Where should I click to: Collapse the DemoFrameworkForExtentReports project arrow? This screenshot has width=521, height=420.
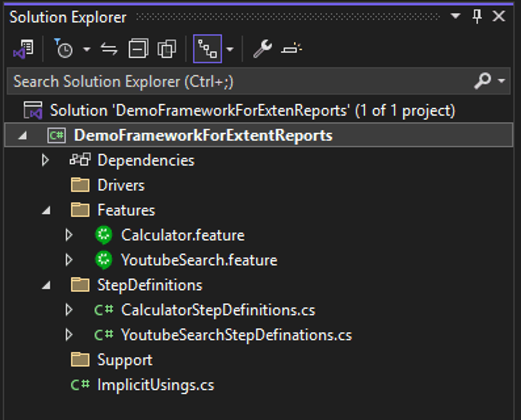pos(22,136)
